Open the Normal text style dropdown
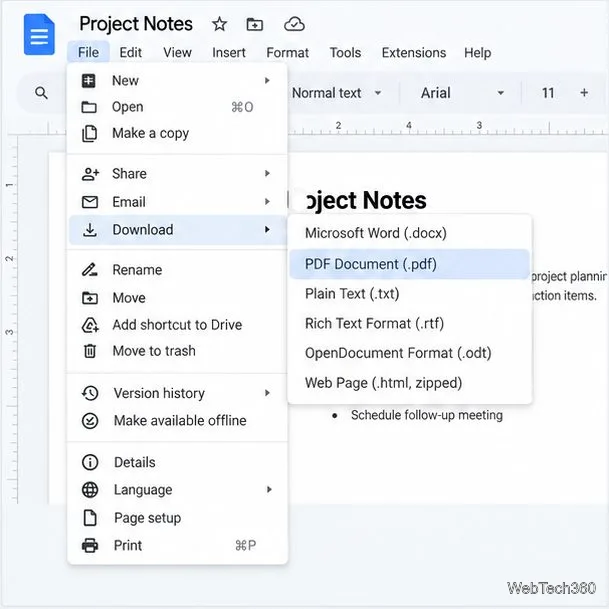609x609 pixels. pyautogui.click(x=336, y=93)
